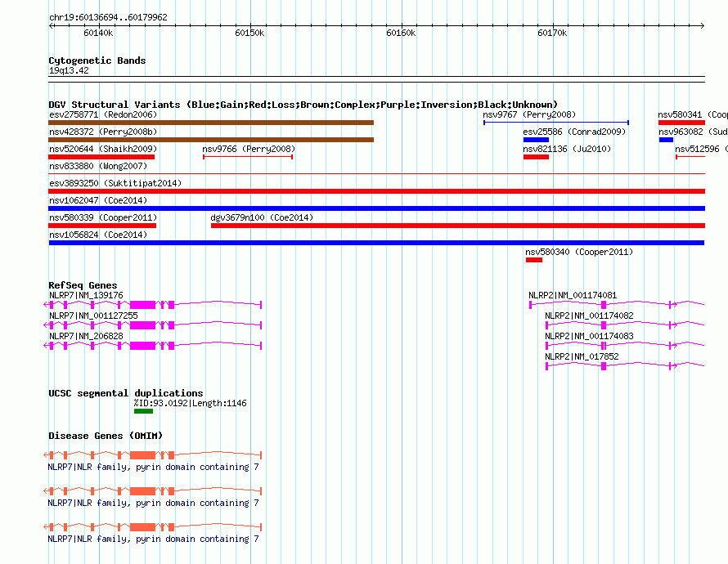This screenshot has height=564, width=728.
Task: Click the dgv3679n100 (Coe2014) red bar
Action: coord(458,226)
